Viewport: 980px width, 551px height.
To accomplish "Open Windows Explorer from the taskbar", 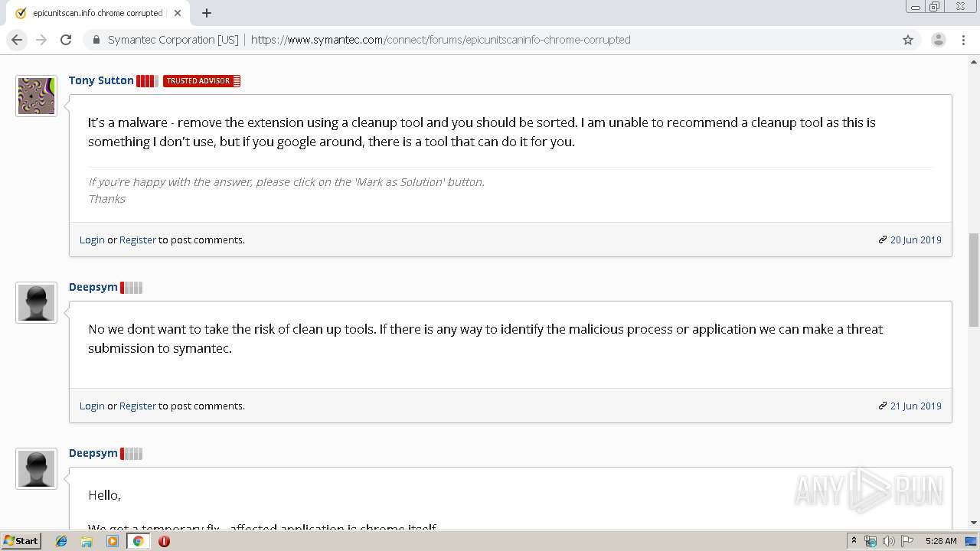I will [87, 541].
